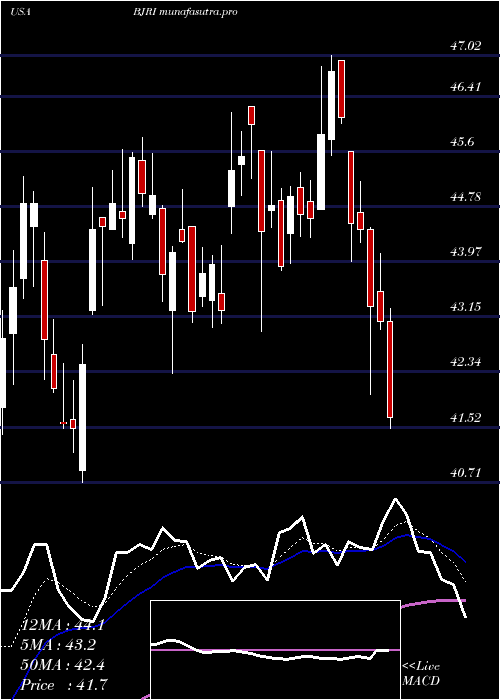Click the 40.71 price axis label
Viewport: 500px width, 700px height.
click(465, 472)
